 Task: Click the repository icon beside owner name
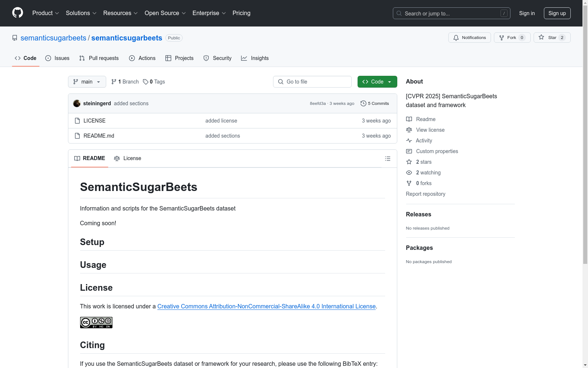[x=15, y=38]
